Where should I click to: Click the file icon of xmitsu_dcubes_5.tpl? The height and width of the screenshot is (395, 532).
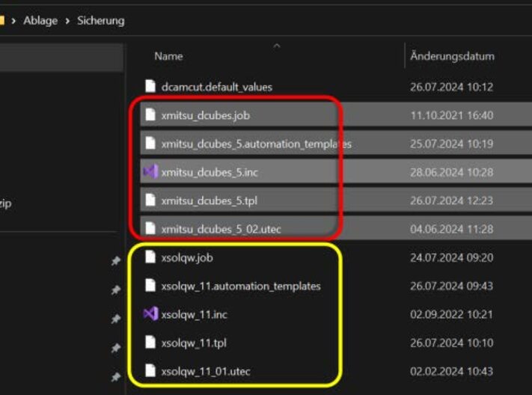click(x=150, y=200)
